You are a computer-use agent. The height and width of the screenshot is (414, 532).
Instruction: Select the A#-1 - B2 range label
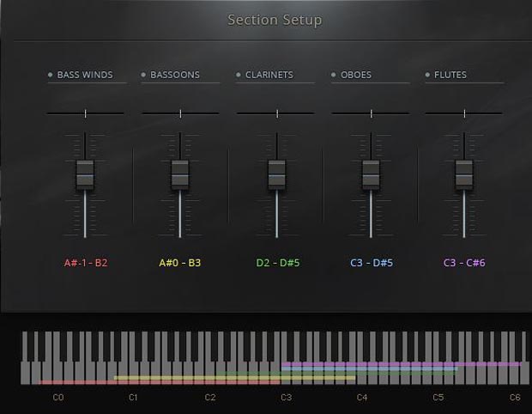tap(86, 263)
